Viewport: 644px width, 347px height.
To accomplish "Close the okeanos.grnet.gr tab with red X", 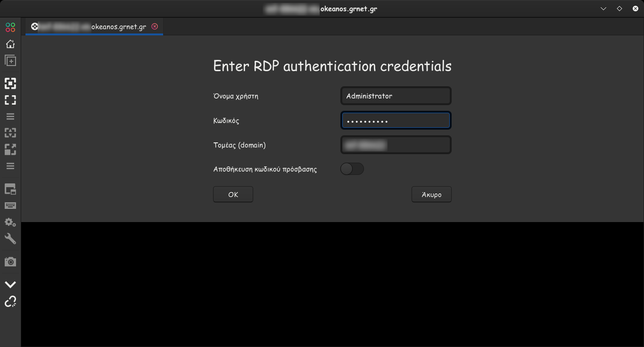I will tap(155, 26).
